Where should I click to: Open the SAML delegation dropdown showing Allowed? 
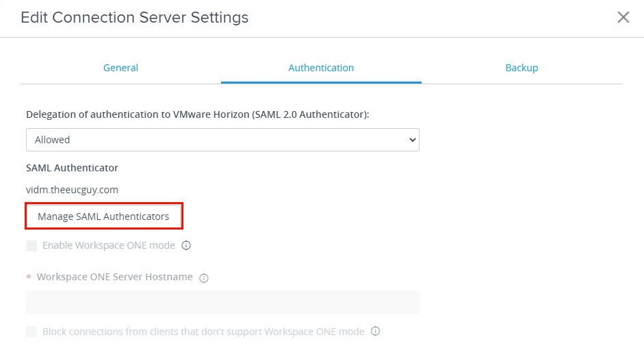[x=222, y=140]
